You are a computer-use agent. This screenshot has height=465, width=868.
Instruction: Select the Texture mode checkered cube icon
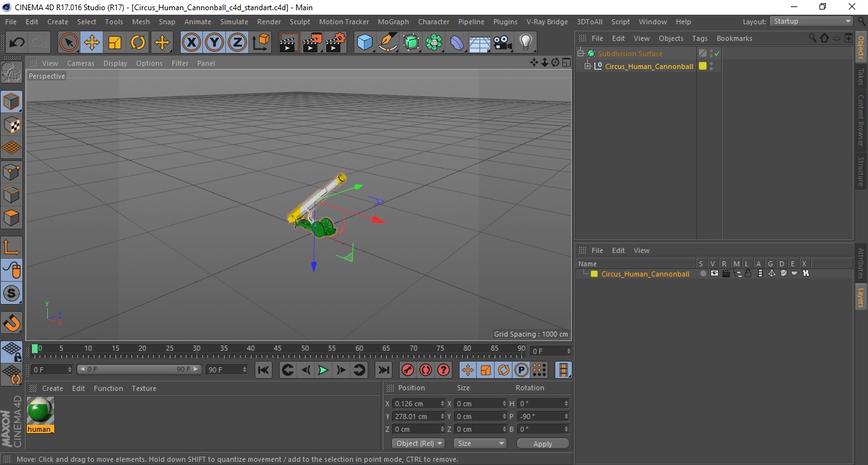point(11,125)
